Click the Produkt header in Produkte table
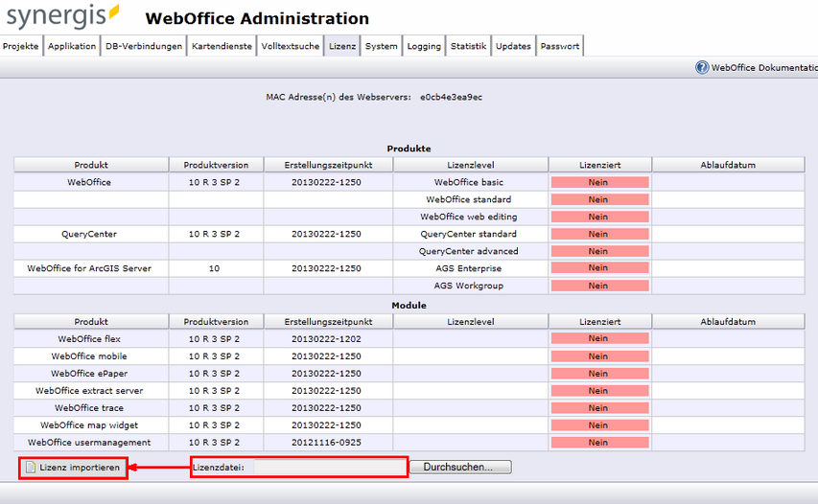818x504 pixels. [x=91, y=165]
